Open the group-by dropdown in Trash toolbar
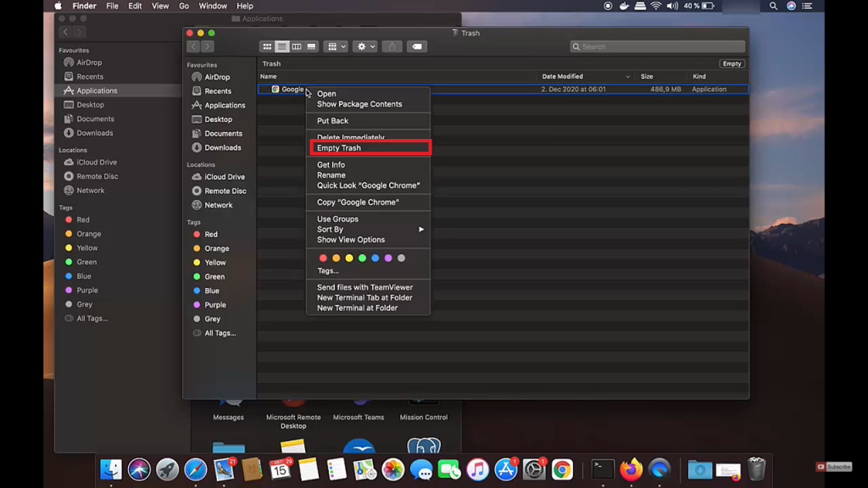This screenshot has height=488, width=868. pyautogui.click(x=336, y=47)
